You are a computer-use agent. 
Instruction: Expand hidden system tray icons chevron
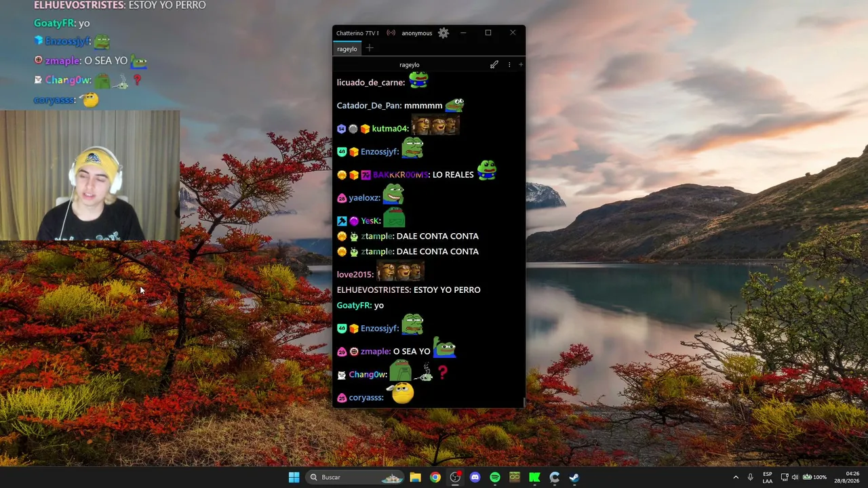pos(736,477)
